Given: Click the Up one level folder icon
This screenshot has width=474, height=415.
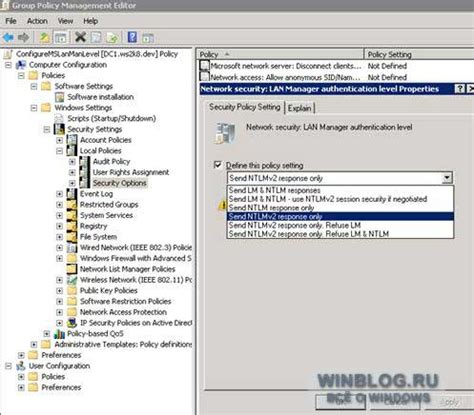Looking at the screenshot, I should 44,37.
